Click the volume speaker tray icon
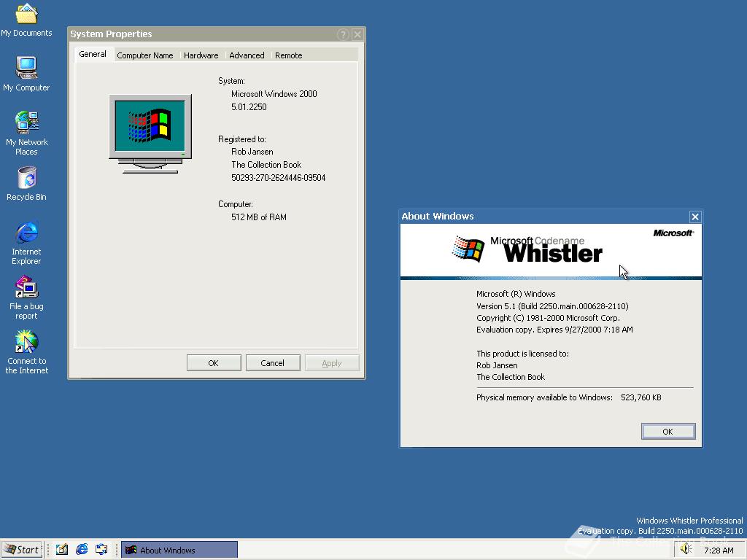747x560 pixels. coord(686,549)
